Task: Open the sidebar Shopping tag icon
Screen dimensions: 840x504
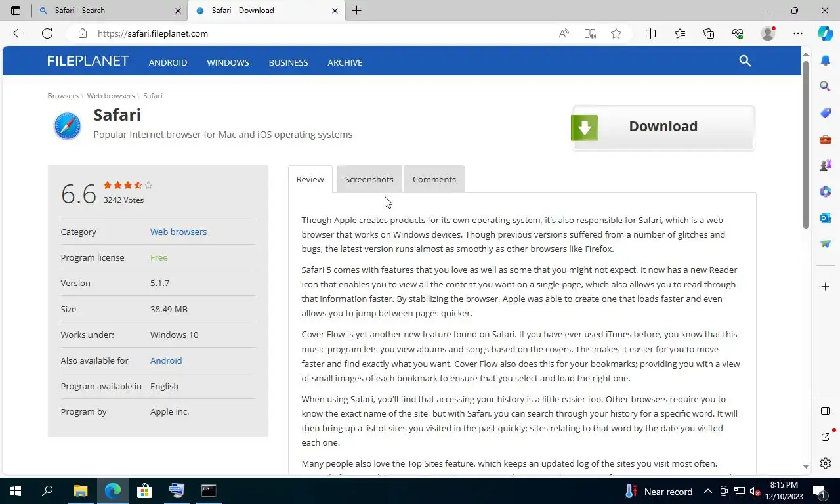Action: (826, 113)
